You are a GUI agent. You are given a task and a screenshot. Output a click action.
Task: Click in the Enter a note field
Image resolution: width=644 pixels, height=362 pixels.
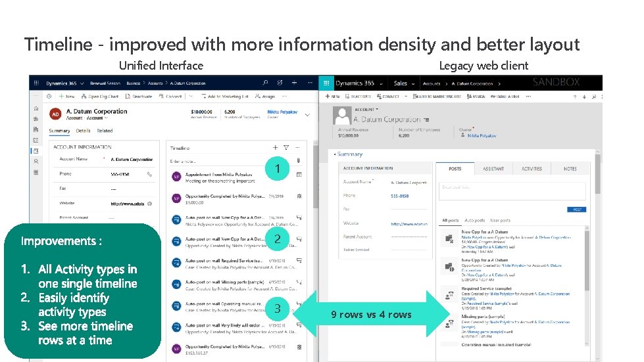pos(232,161)
